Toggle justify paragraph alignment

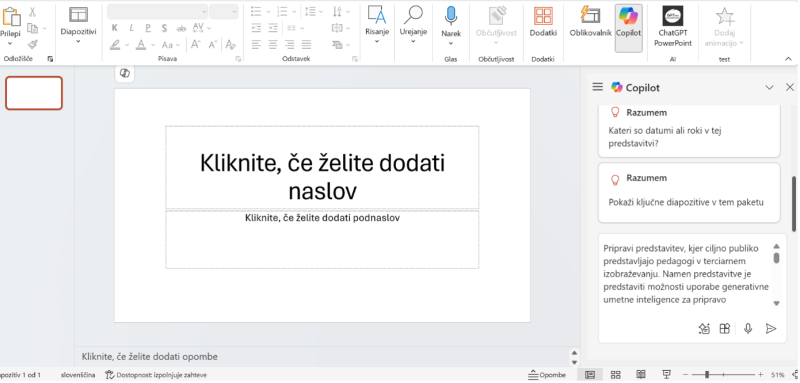point(306,45)
